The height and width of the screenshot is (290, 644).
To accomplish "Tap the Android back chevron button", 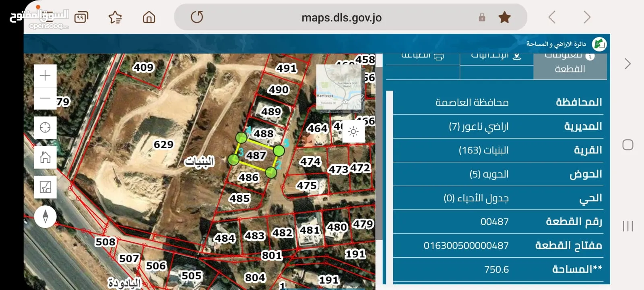I will [x=627, y=64].
